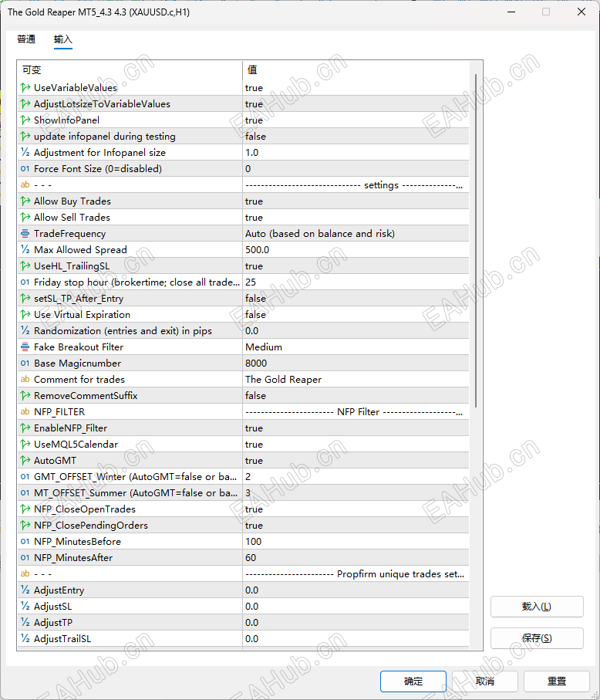Click the 取消 button
Viewport: 600px width, 700px height.
(485, 681)
